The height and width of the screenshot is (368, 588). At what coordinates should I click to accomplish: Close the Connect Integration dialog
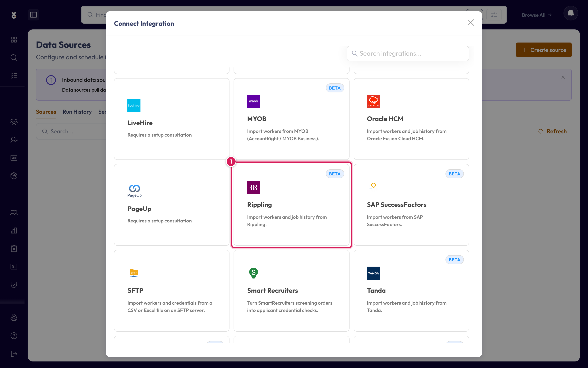coord(471,23)
